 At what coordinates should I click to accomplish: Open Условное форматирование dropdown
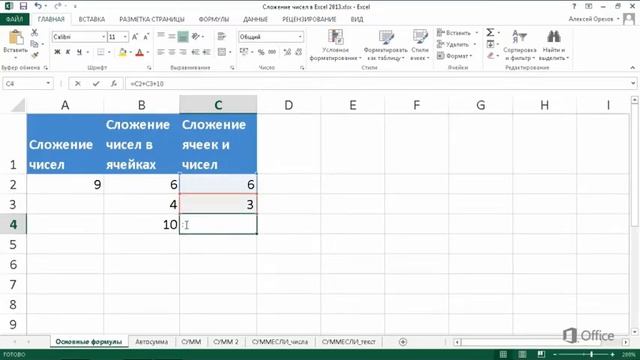(336, 45)
